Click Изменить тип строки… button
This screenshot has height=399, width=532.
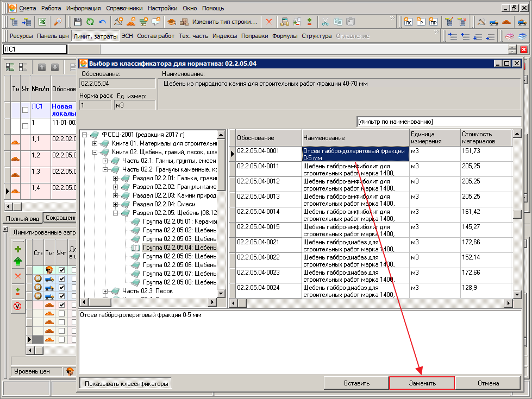pos(224,22)
